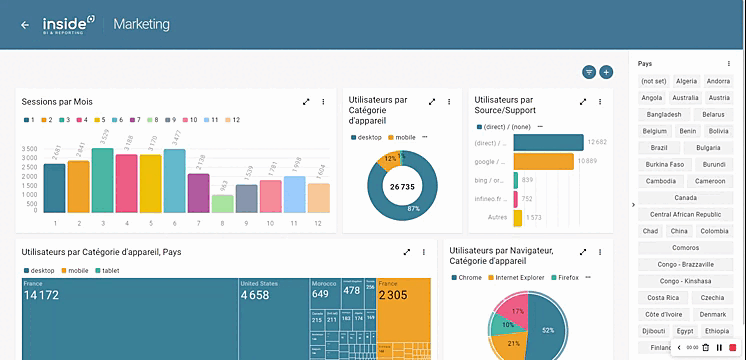This screenshot has height=360, width=746.
Task: Select the Central African Republic chip
Action: [x=686, y=214]
